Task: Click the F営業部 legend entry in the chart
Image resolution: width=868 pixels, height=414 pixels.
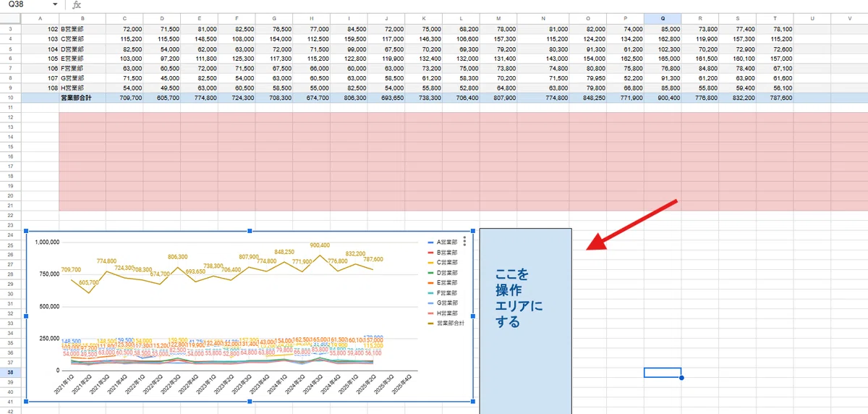Action: pos(443,293)
